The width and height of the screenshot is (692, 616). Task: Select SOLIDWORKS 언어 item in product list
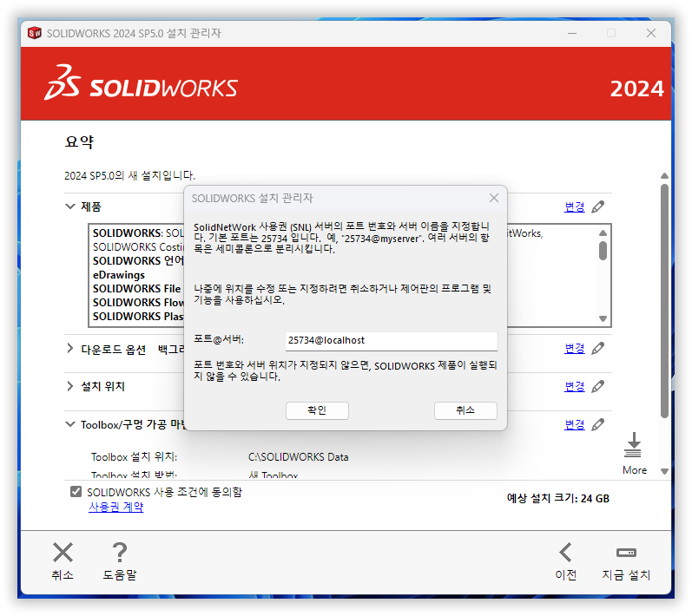pyautogui.click(x=138, y=261)
